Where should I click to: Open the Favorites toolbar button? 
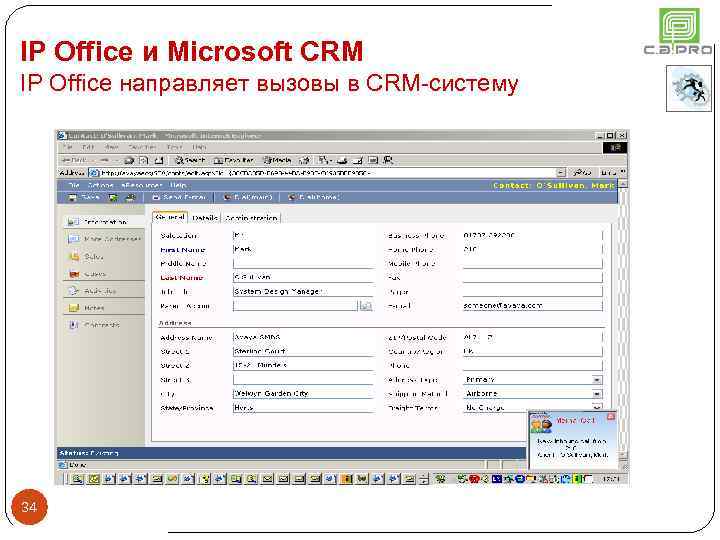[233, 160]
